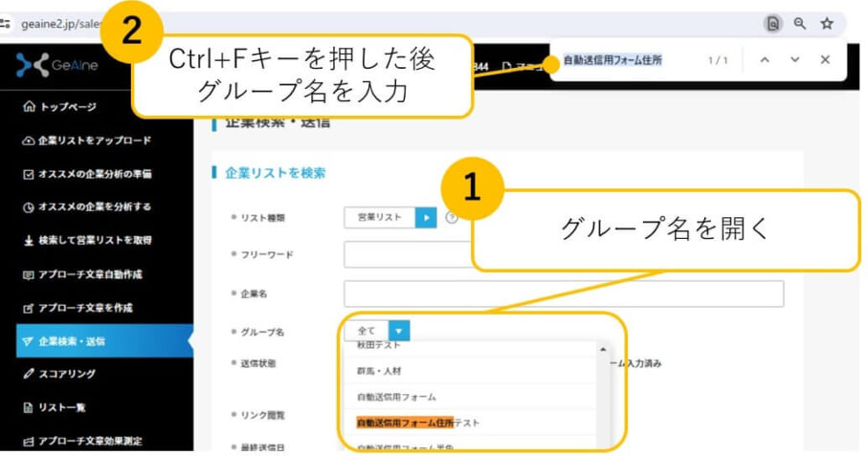This screenshot has height=456, width=868.
Task: Expand the リスト種類 dropdown arrow
Action: pos(425,217)
